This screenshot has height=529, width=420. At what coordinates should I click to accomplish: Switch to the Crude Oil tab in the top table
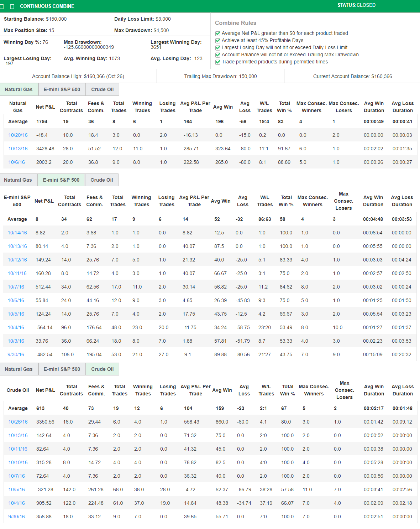click(x=102, y=89)
